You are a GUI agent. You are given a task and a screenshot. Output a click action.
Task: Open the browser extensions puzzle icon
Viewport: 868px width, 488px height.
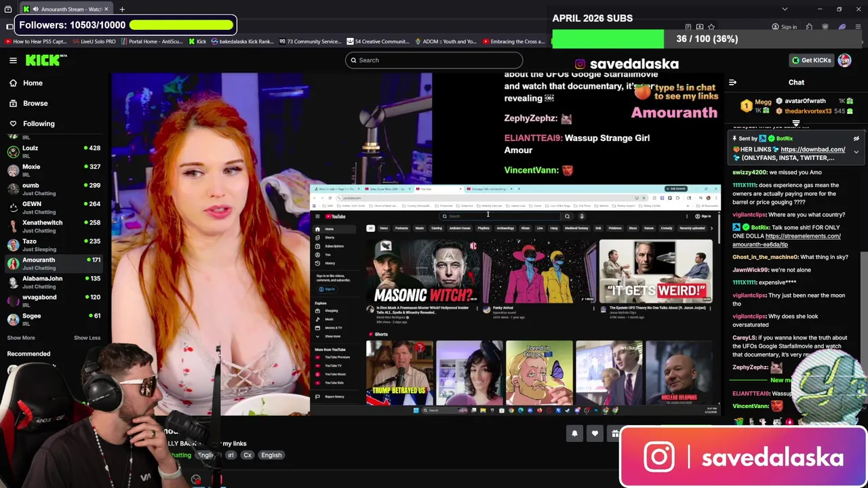point(809,27)
